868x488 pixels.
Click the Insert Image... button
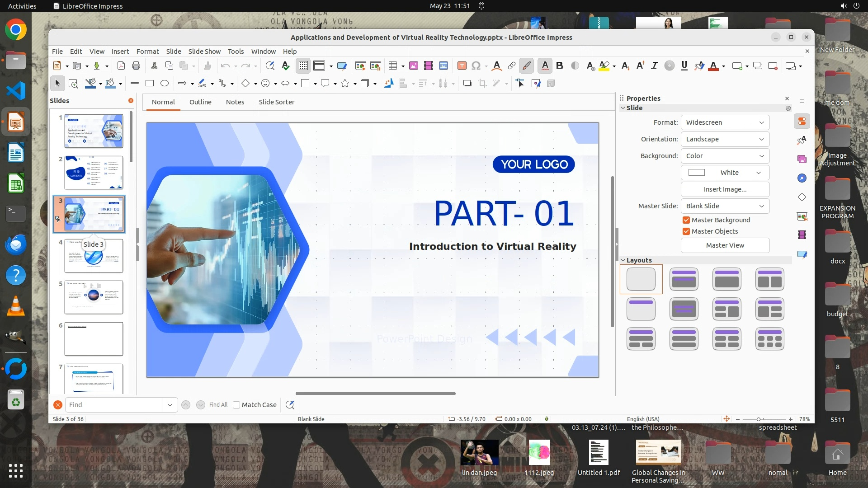(725, 189)
